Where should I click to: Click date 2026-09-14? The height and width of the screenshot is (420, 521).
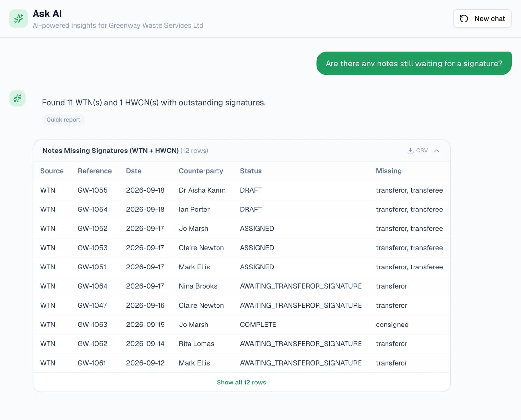[x=145, y=344]
